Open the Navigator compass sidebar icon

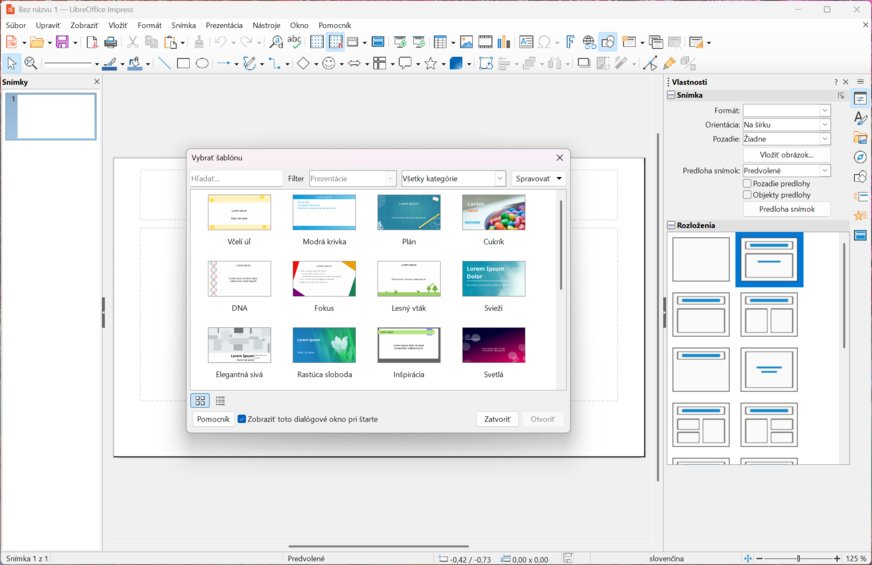click(860, 157)
